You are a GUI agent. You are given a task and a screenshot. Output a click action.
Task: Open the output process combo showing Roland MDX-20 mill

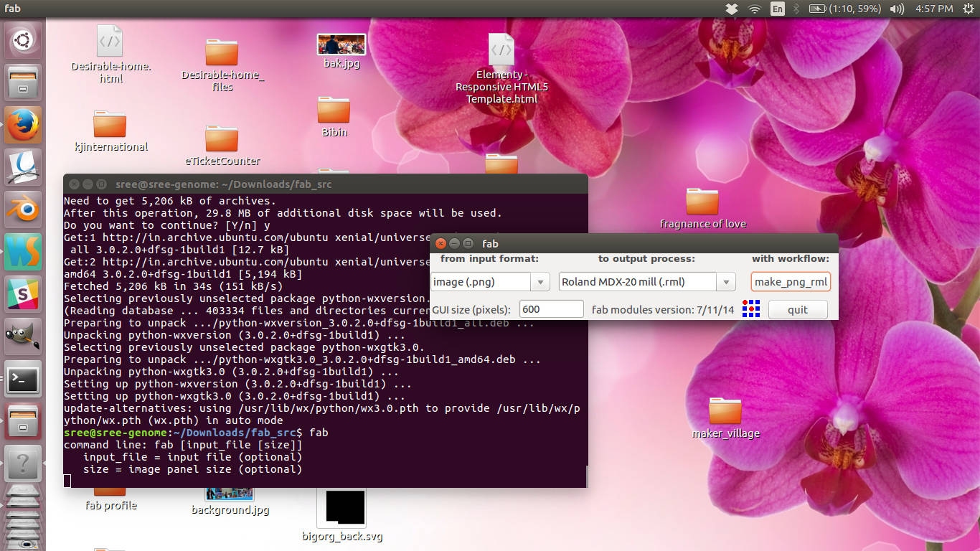click(x=647, y=282)
